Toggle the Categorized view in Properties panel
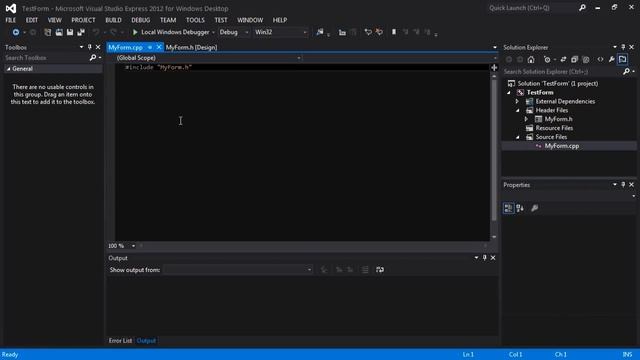The image size is (640, 360). tap(509, 208)
